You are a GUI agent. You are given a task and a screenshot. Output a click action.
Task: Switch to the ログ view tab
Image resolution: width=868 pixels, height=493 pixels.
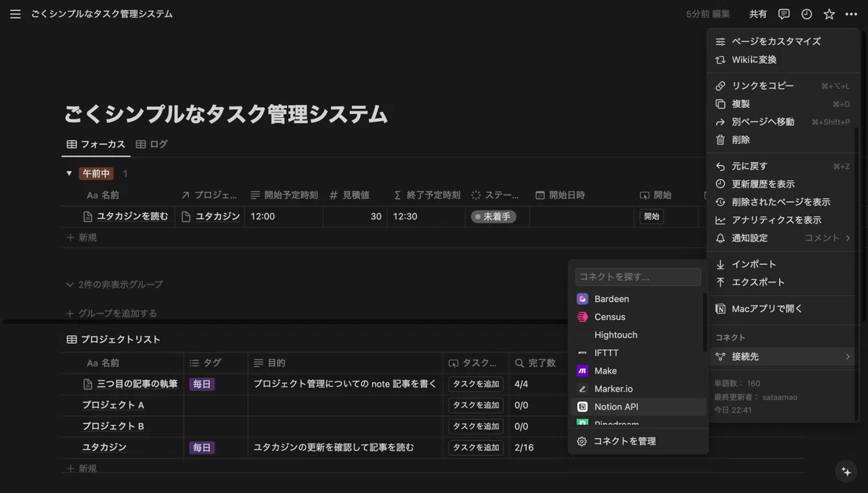pos(152,144)
